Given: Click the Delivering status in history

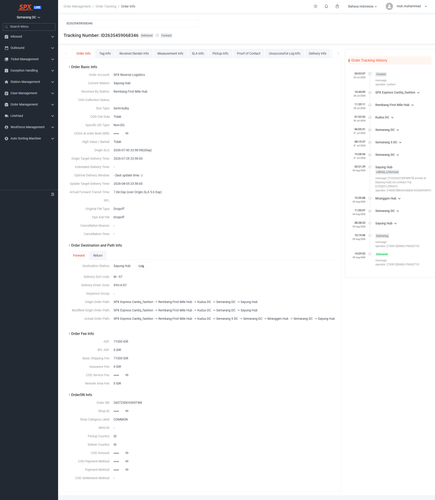Looking at the screenshot, I should coord(382,236).
